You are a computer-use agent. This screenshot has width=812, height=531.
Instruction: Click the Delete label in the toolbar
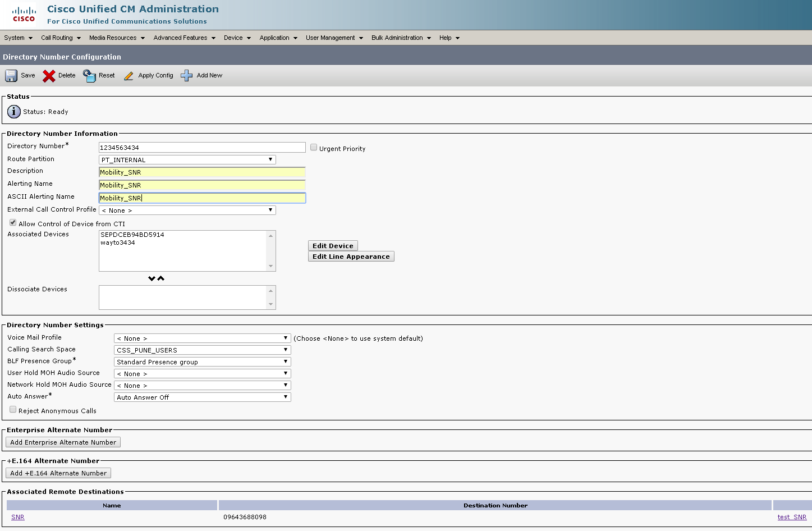67,75
